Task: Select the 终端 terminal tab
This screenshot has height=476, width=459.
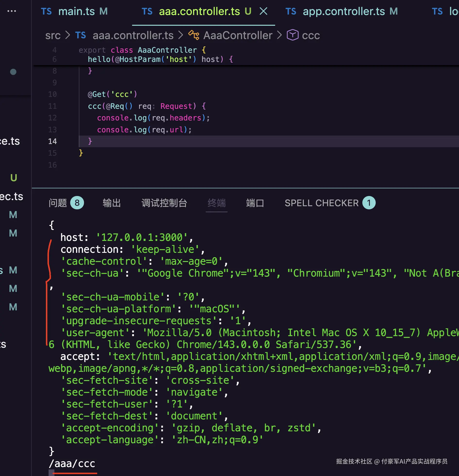Action: click(x=217, y=203)
